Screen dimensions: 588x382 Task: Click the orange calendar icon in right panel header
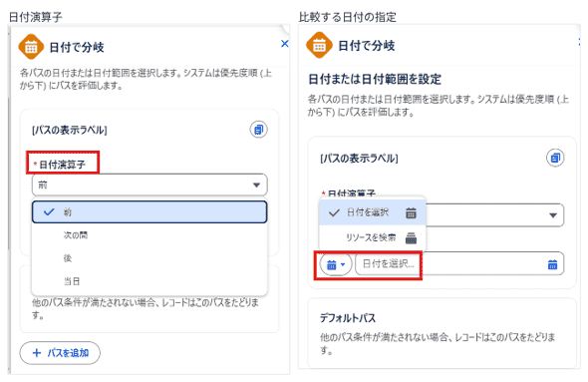point(319,46)
